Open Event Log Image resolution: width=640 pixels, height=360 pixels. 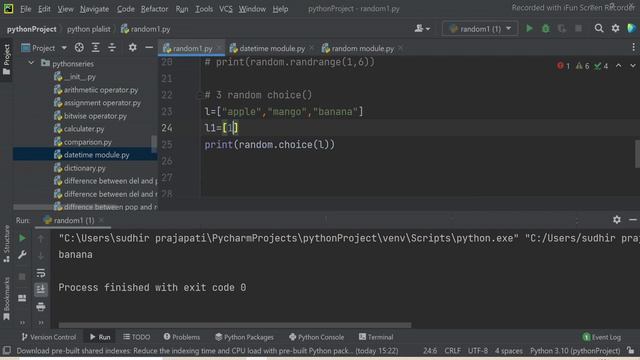coord(602,337)
